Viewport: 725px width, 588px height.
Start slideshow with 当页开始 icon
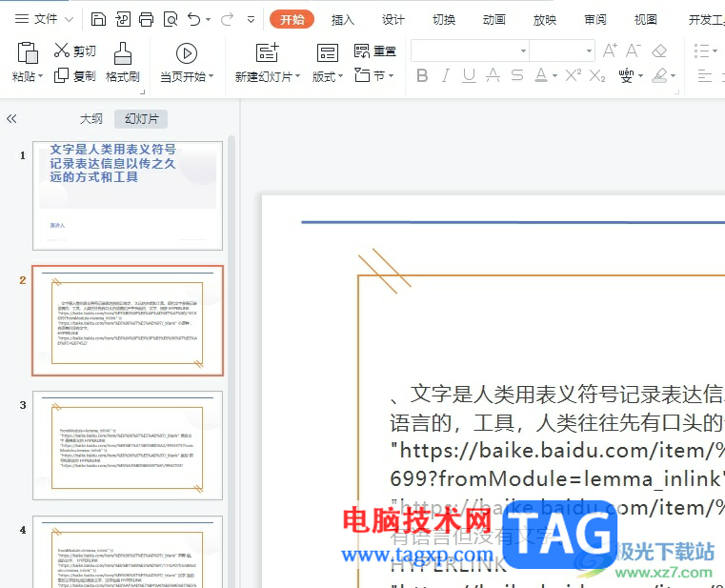187,53
